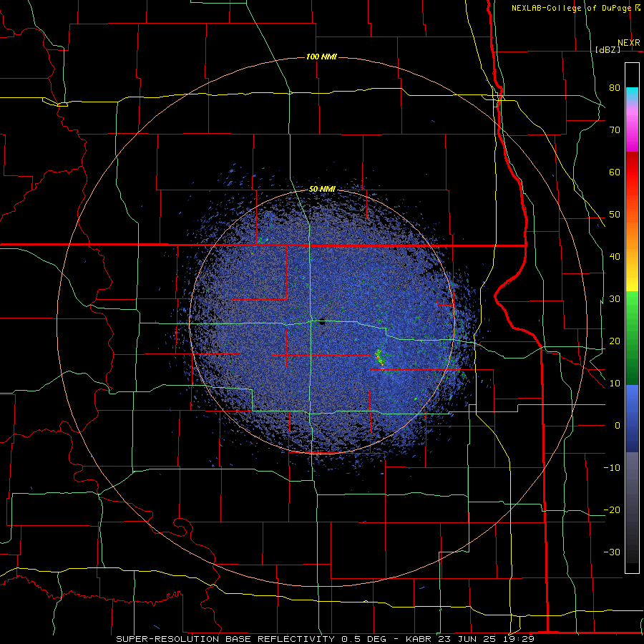Click the 50 value on dBZ scale

point(615,215)
